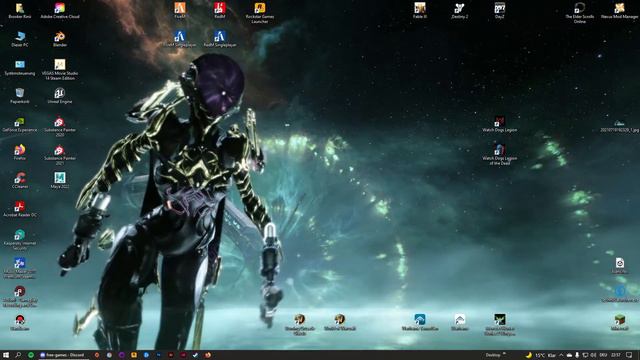Open the Nexus Mod Manager shortcut
Image resolution: width=640 pixels, height=360 pixels.
point(620,11)
